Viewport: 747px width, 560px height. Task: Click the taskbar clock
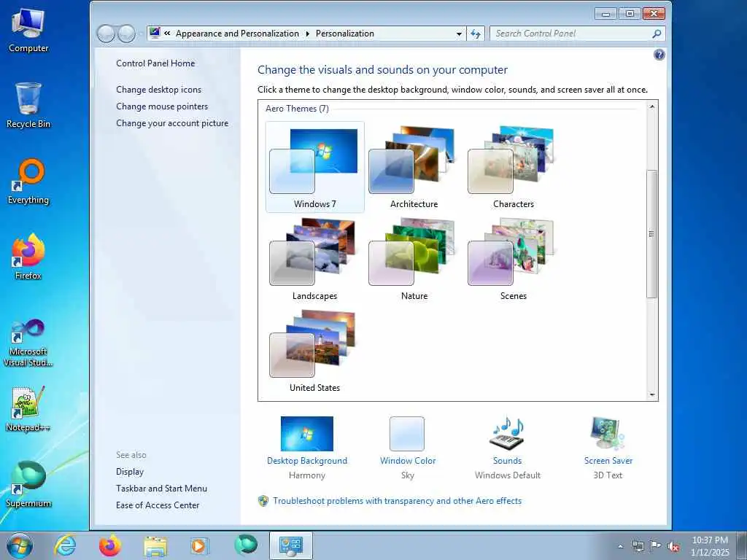[710, 546]
